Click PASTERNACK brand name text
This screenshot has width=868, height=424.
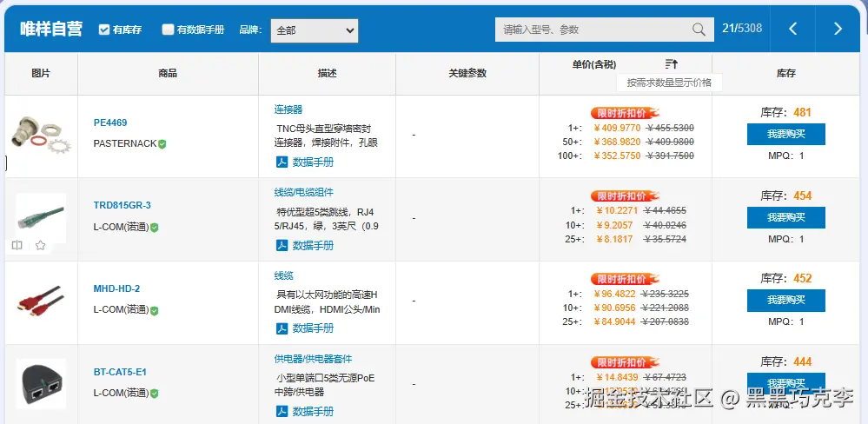125,144
